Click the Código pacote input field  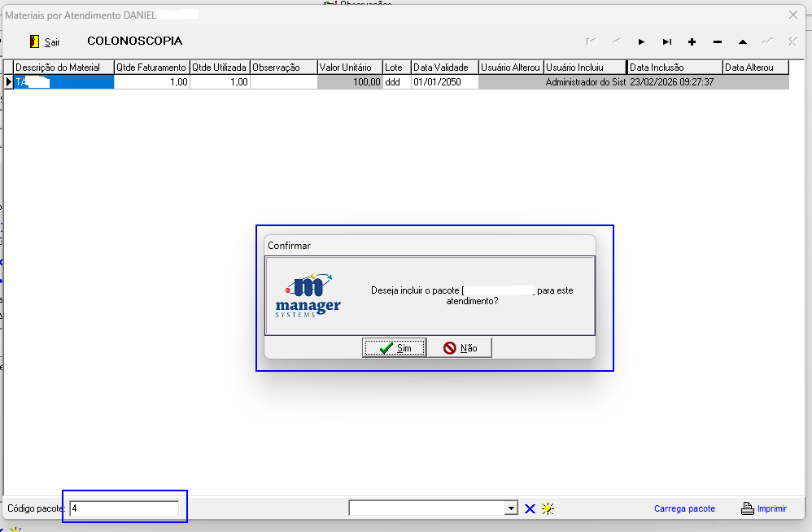click(124, 508)
